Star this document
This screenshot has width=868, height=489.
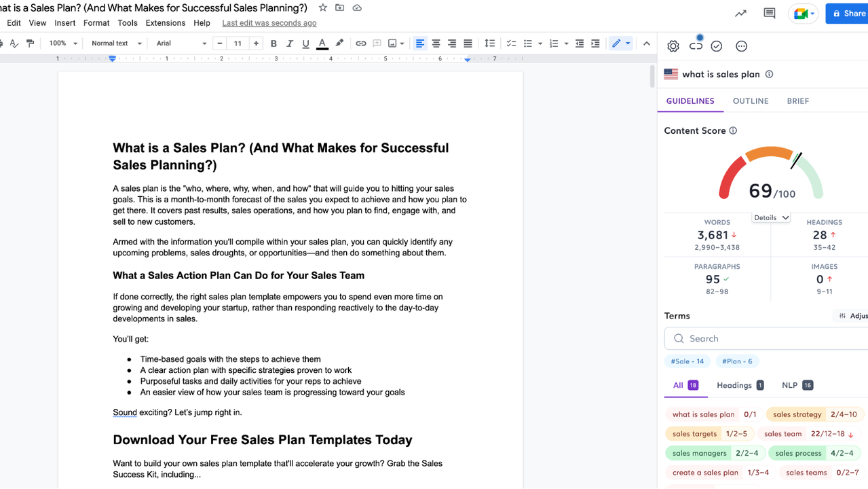323,8
